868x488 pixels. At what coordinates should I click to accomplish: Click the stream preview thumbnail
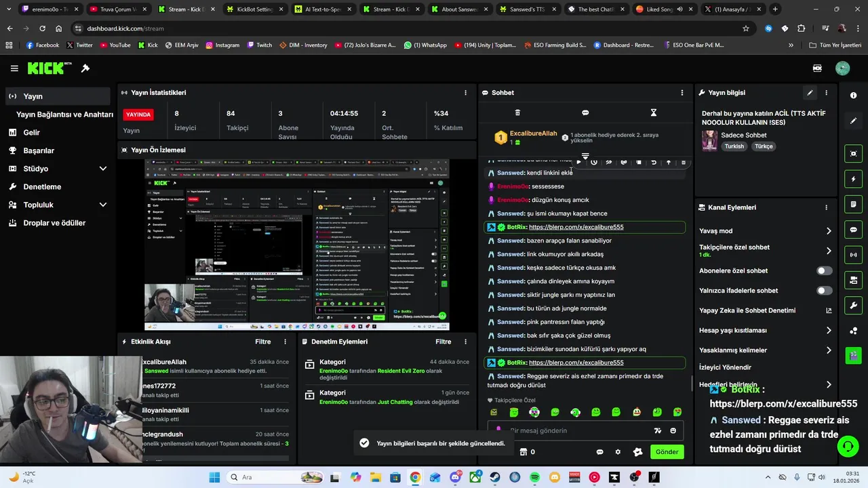point(297,245)
